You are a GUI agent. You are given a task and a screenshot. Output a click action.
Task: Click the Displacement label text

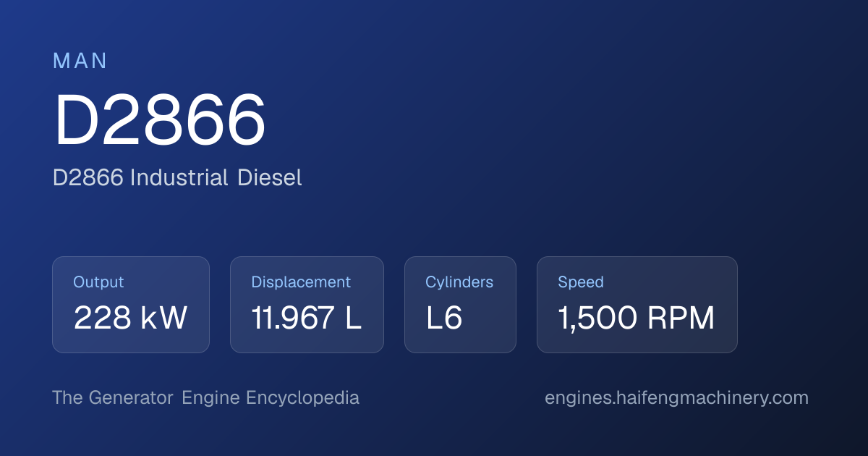pyautogui.click(x=301, y=282)
